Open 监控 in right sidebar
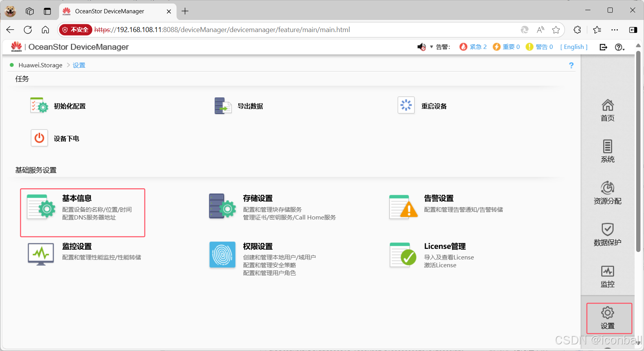Viewport: 644px width, 351px height. [608, 276]
